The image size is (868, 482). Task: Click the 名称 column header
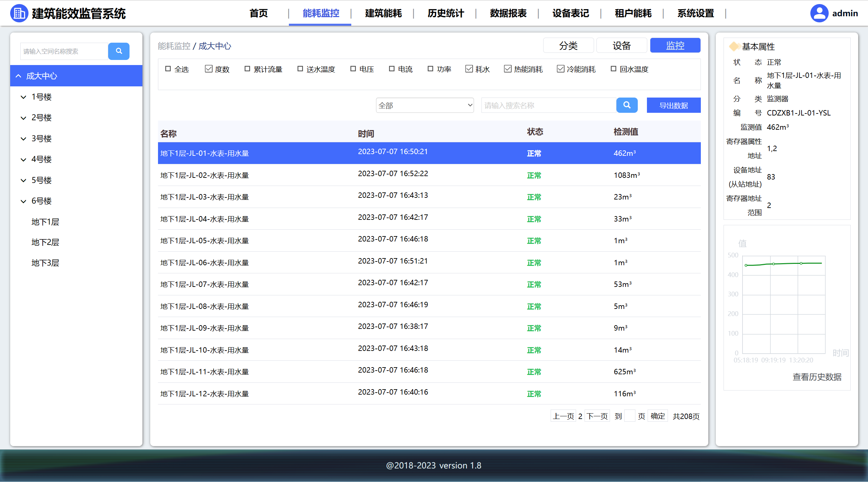(169, 134)
